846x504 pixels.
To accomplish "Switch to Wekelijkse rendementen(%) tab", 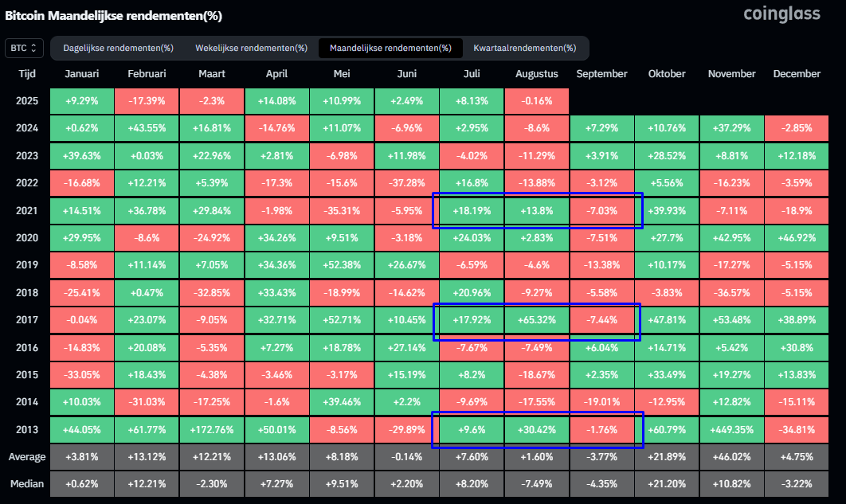I will pos(252,48).
